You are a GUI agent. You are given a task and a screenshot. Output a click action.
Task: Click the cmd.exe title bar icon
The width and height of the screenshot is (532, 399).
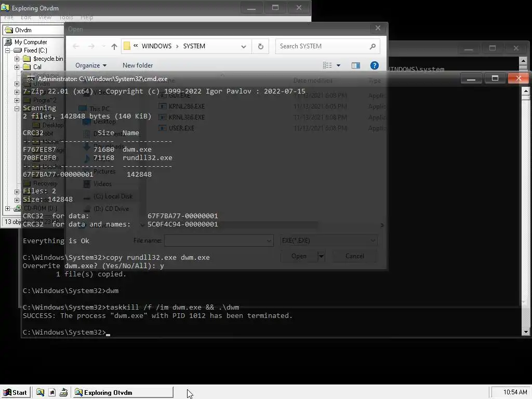click(x=31, y=79)
